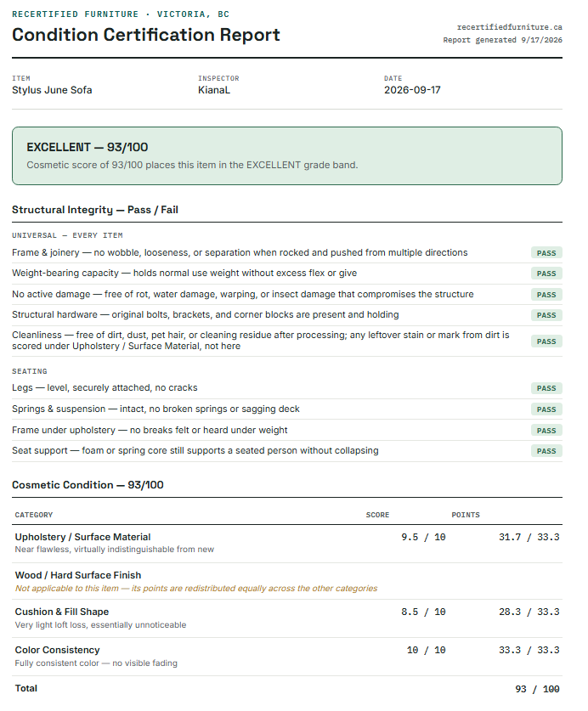Click the 'Structural Integrity — Pass / Fail' heading
This screenshot has width=588, height=711.
95,210
